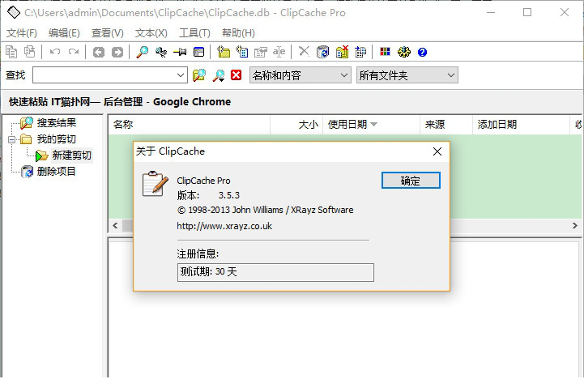Sort the list by 使用日期 column
584x392 pixels.
coord(371,125)
